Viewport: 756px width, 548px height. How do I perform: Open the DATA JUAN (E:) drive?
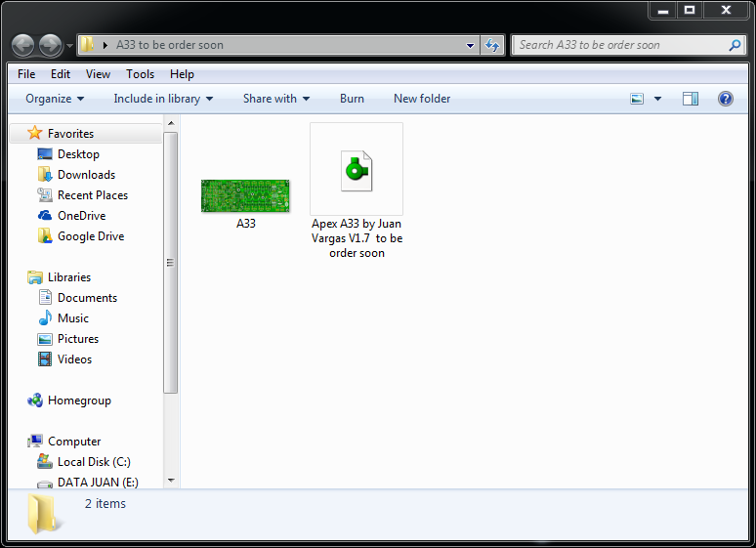click(98, 483)
